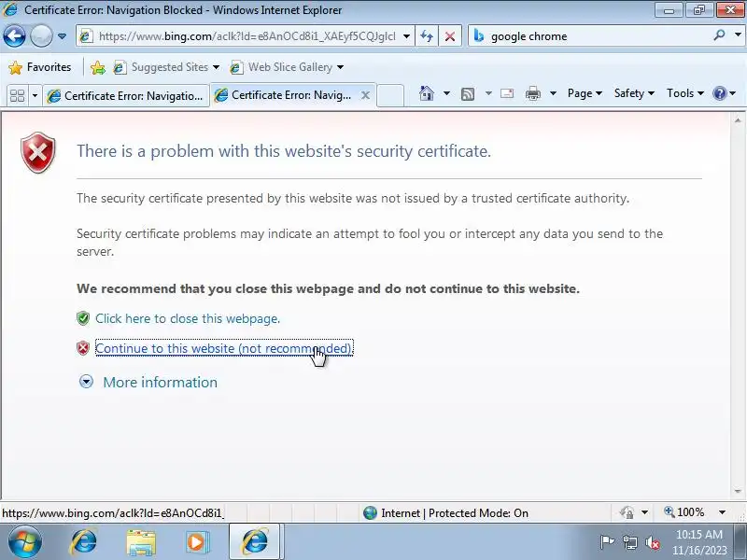Continue to this website (not recommended) link
This screenshot has height=560, width=747.
(224, 348)
